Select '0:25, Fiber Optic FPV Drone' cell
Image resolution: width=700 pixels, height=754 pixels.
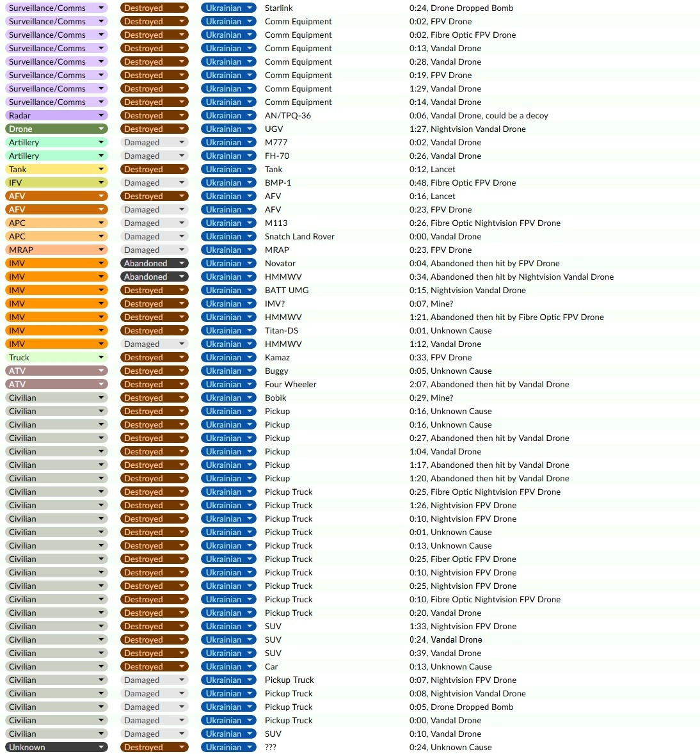[x=463, y=559]
